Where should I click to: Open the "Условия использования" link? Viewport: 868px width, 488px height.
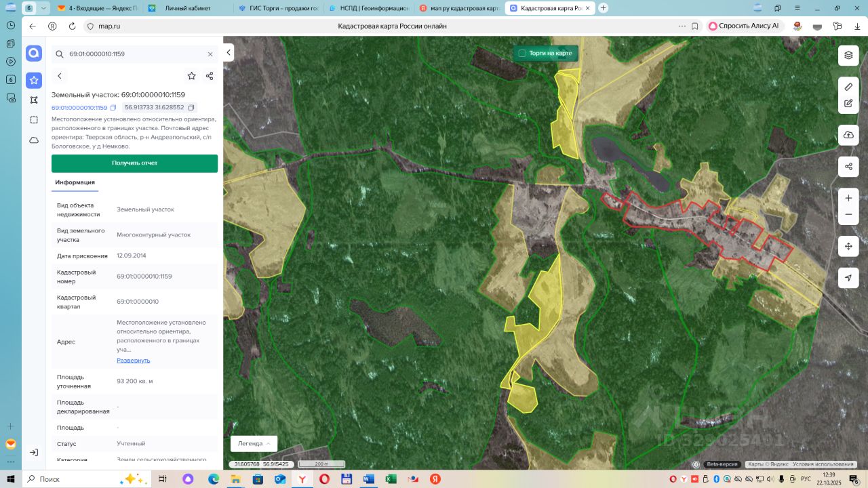pos(823,464)
